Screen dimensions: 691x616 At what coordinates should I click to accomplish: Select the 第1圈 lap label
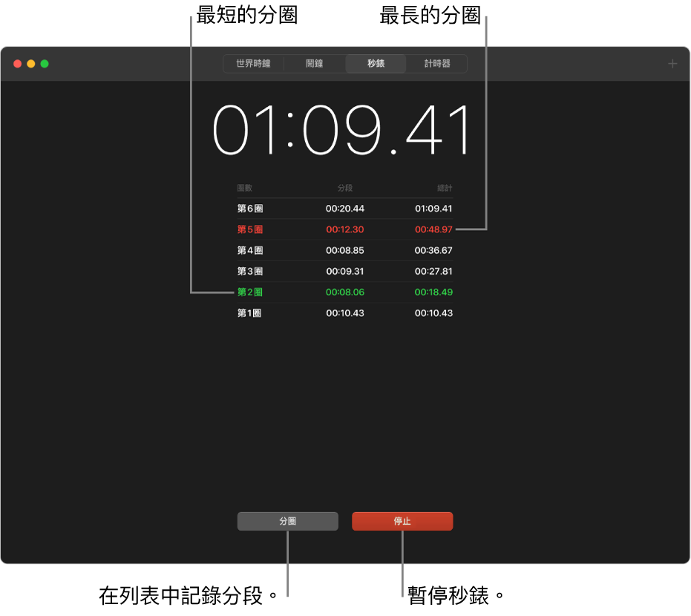(249, 313)
